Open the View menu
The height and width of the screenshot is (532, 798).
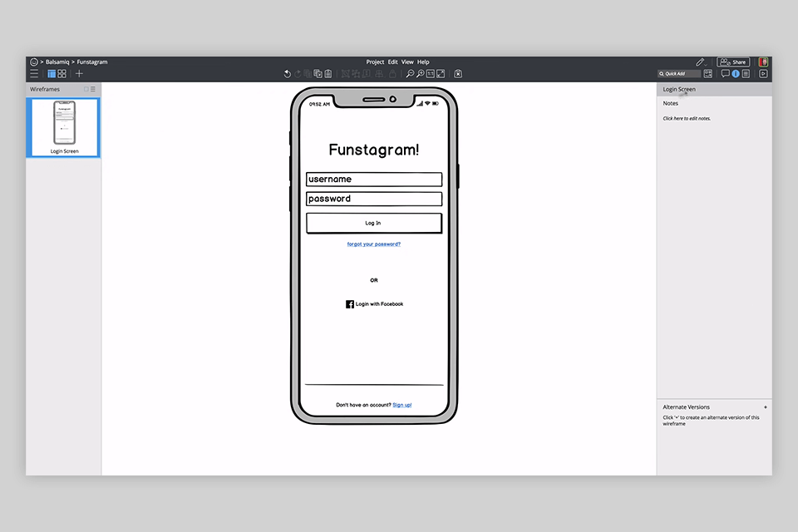click(407, 62)
